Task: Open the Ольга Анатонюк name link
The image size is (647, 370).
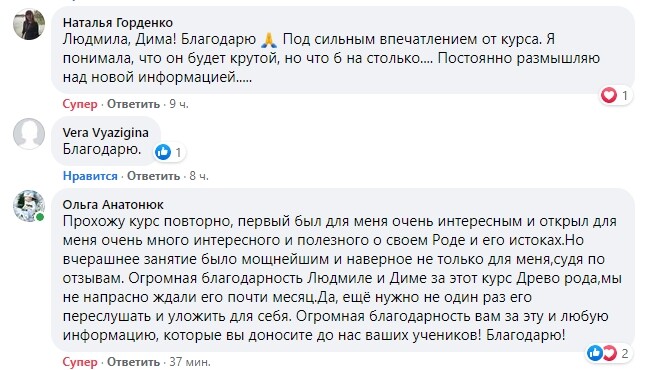Action: [x=113, y=204]
